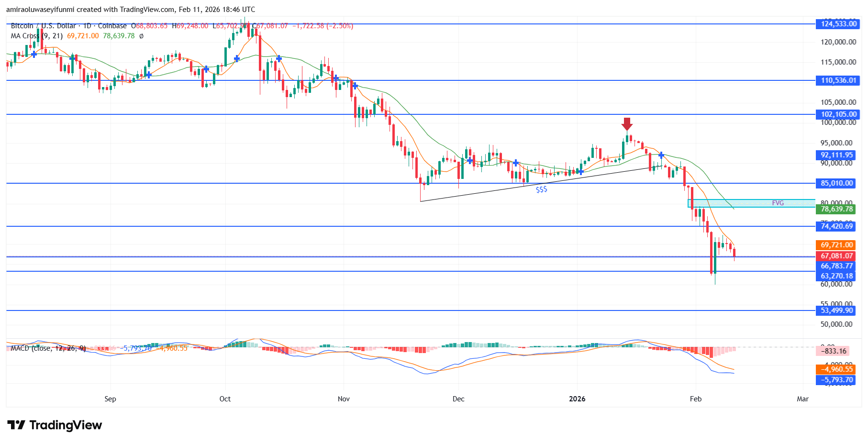
Task: Click the blue plus marker at the far left edge
Action: [33, 55]
